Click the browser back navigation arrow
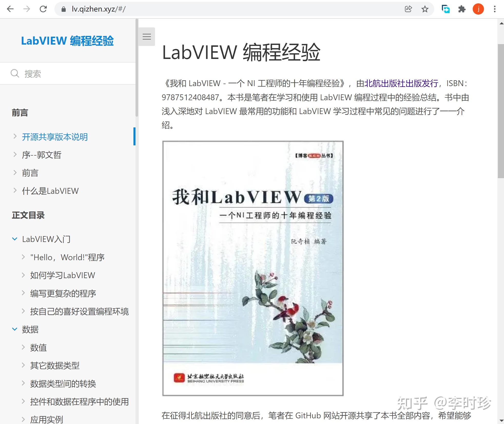 pos(10,9)
